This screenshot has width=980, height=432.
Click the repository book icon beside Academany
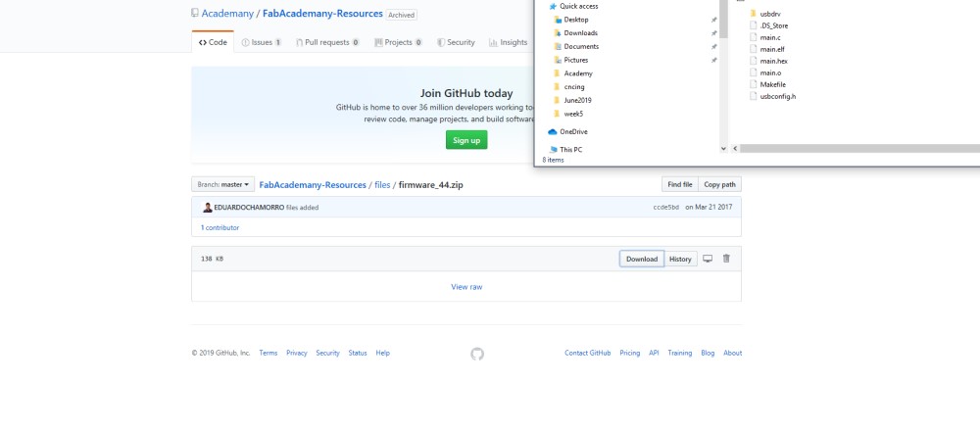tap(195, 13)
